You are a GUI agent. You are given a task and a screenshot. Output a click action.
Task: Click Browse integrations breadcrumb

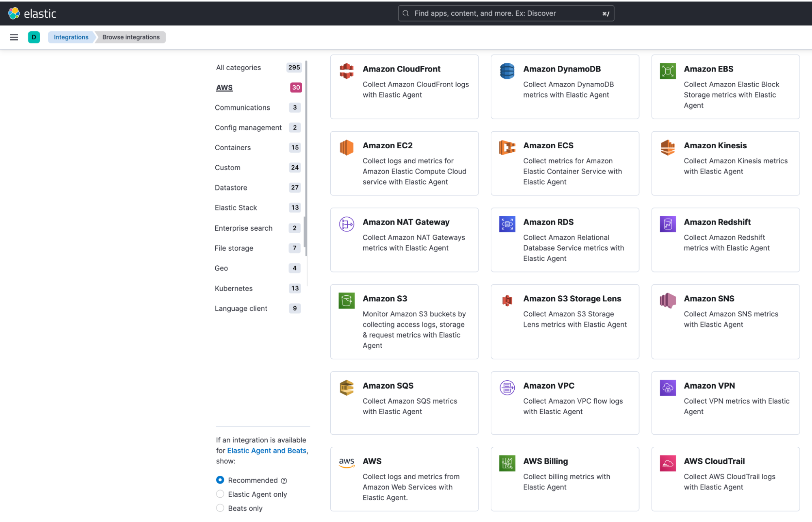pos(131,37)
